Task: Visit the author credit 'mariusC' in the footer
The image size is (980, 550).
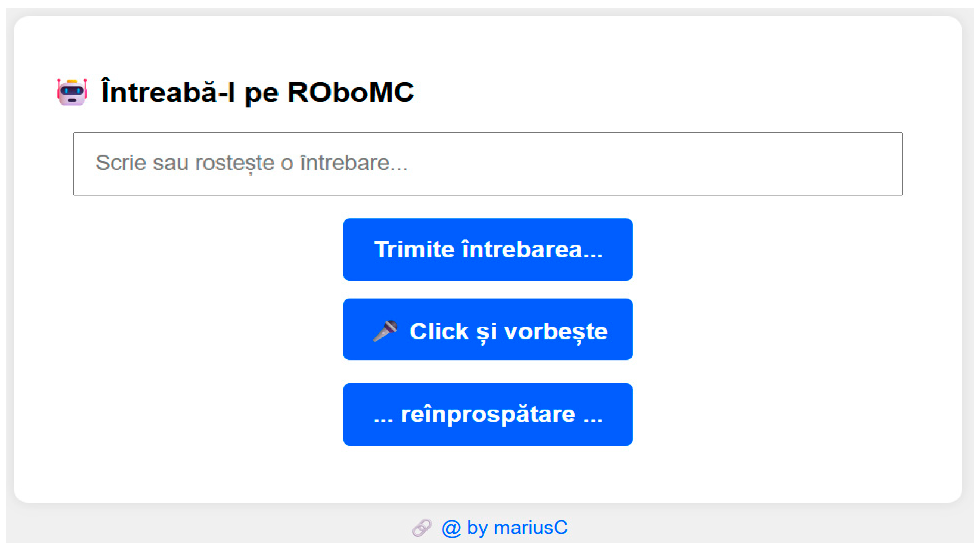Action: (531, 528)
